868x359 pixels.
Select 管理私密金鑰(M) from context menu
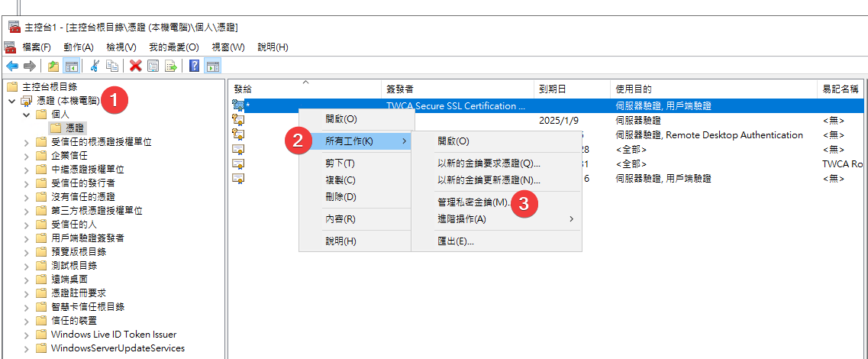pyautogui.click(x=472, y=202)
